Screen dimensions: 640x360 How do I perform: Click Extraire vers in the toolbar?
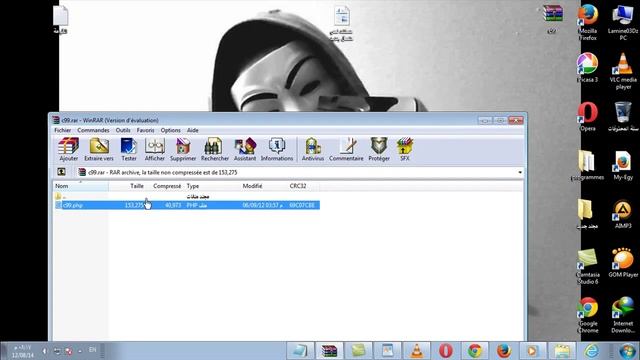pyautogui.click(x=99, y=149)
